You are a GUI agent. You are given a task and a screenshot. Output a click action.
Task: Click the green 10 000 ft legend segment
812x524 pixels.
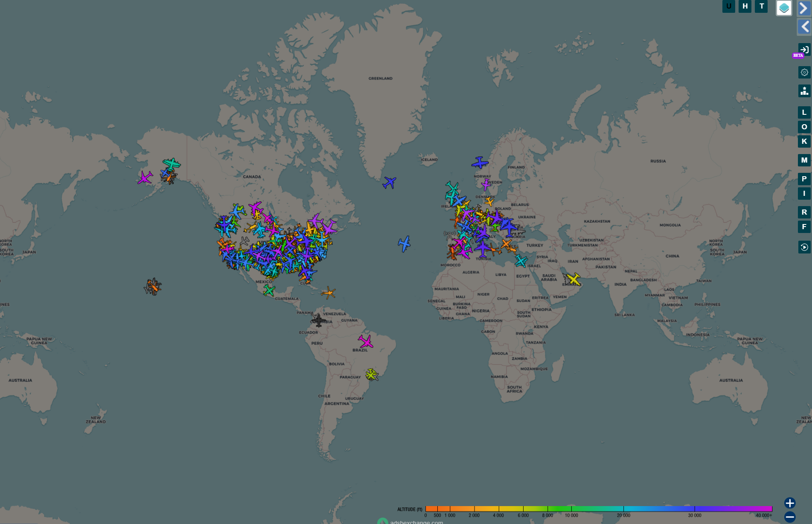click(x=571, y=509)
